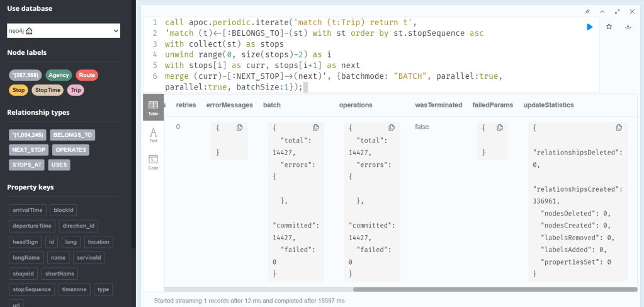The width and height of the screenshot is (644, 307).
Task: Open the Use database dropdown
Action: (x=64, y=30)
